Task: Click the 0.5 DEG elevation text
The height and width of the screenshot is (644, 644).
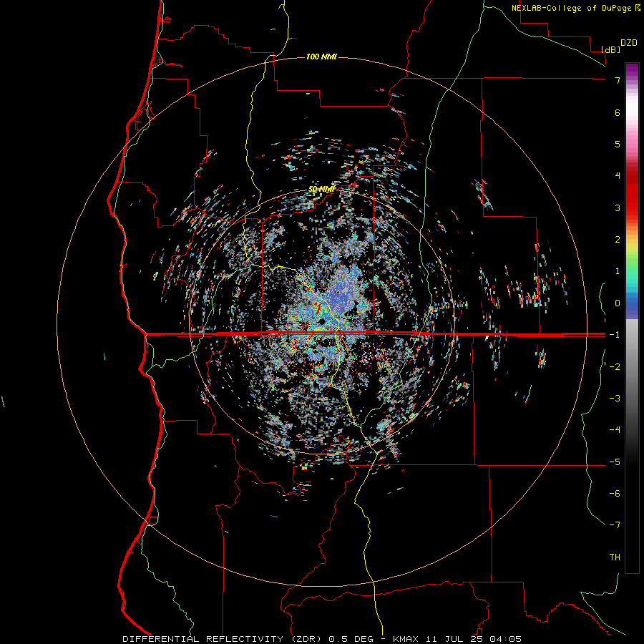Action: [351, 639]
